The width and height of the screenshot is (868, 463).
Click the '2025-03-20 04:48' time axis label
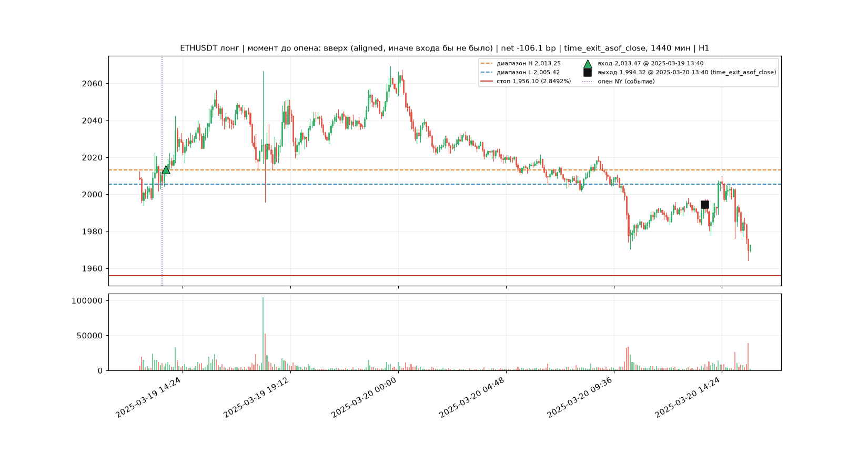[x=472, y=397]
